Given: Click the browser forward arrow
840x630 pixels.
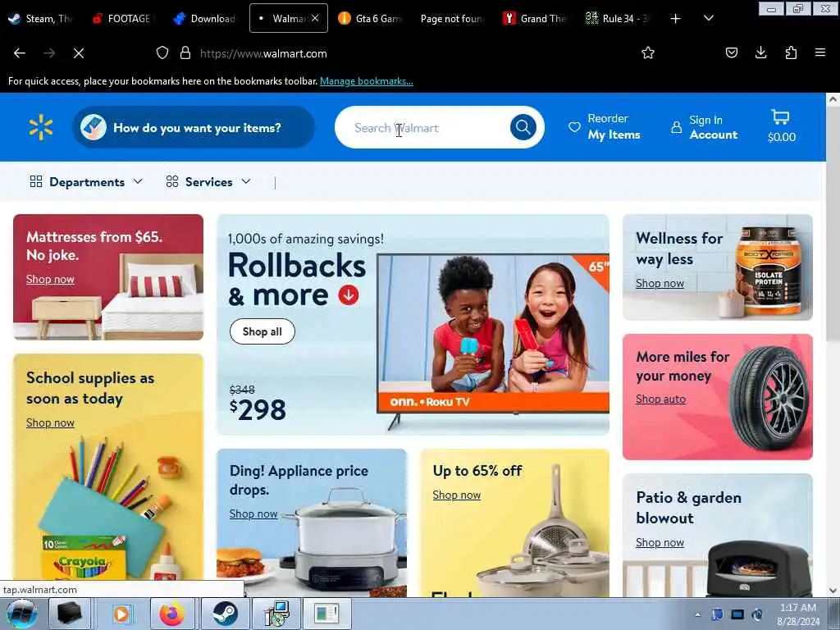Looking at the screenshot, I should click(49, 53).
